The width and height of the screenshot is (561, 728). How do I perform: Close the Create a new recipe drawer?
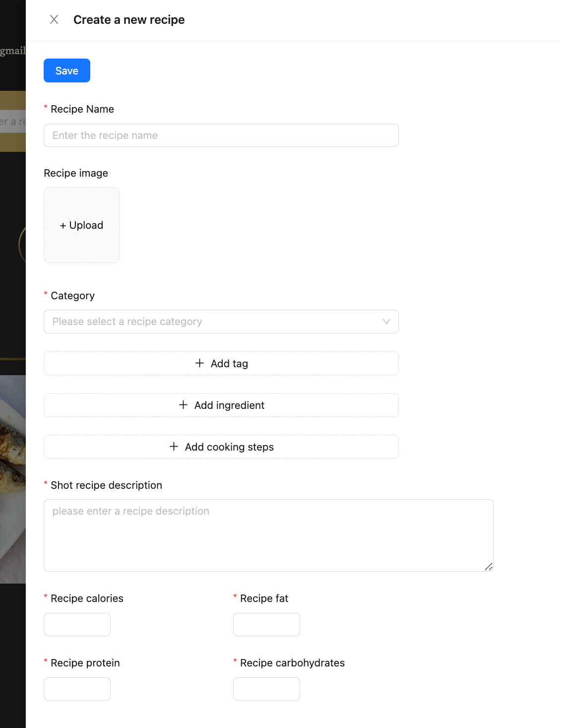[54, 19]
